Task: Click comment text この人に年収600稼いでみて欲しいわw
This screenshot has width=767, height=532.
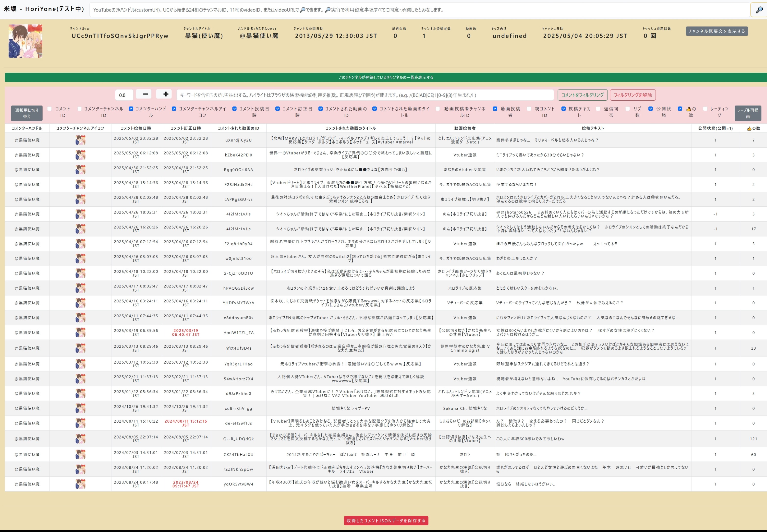Action: (530, 439)
